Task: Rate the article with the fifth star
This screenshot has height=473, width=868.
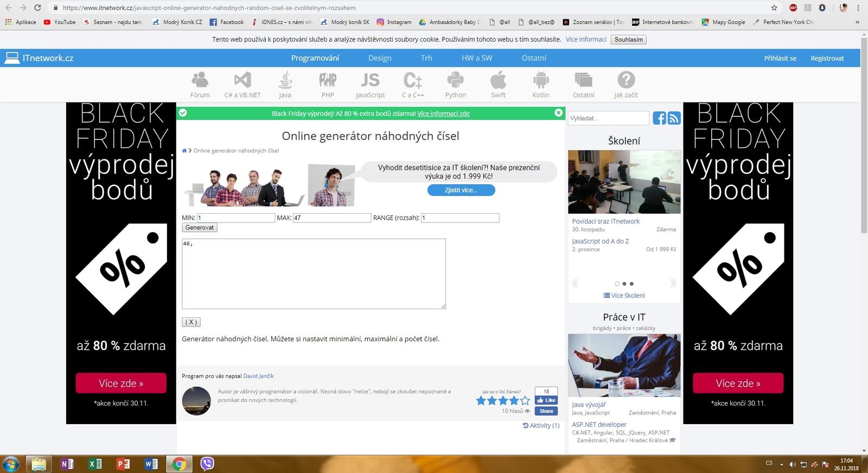Action: click(525, 401)
